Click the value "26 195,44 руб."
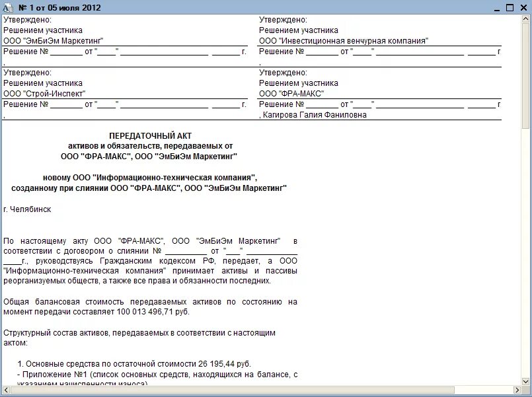Viewport: 532px width, 397px height. click(225, 364)
